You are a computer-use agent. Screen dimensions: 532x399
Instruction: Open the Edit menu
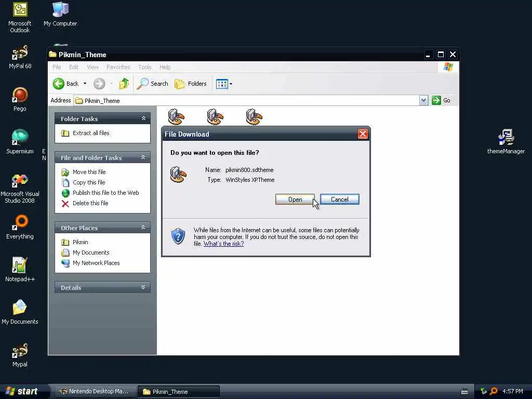tap(74, 67)
